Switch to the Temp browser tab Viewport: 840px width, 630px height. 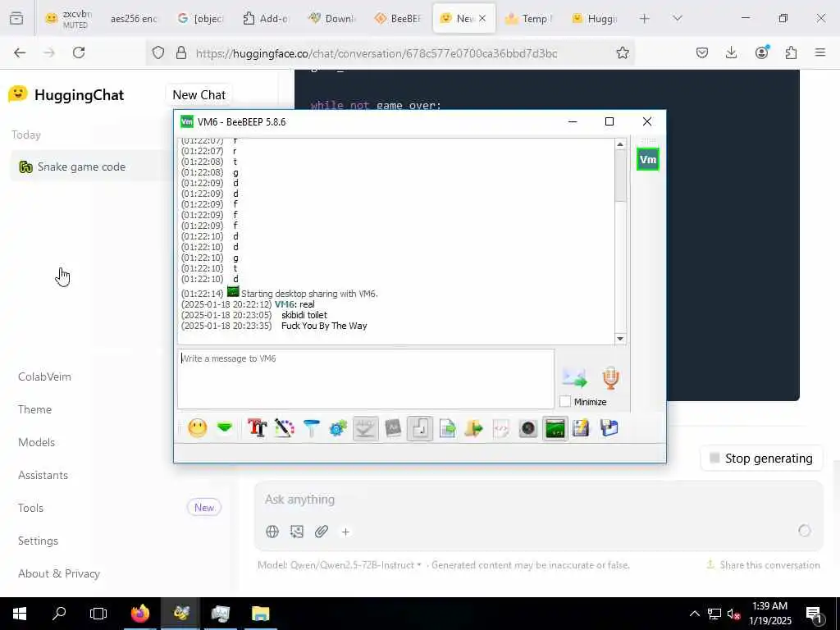(x=529, y=18)
